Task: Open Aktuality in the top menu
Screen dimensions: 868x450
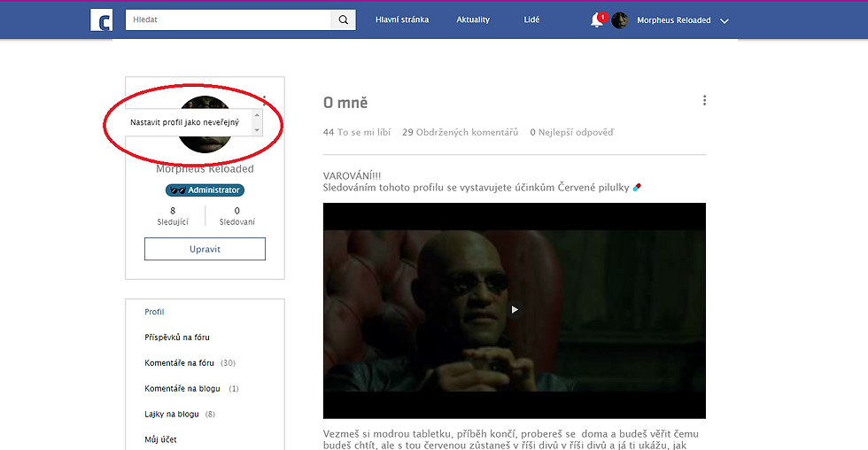Action: coord(473,19)
